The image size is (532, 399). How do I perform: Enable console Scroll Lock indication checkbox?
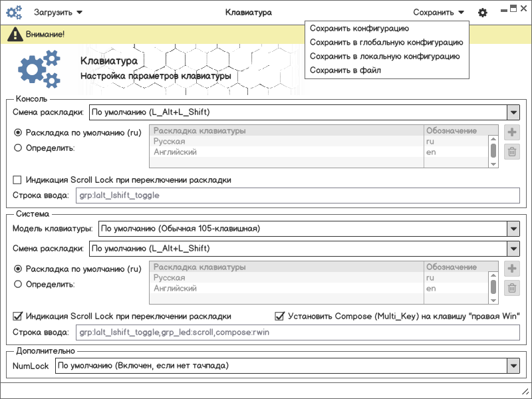pos(18,180)
